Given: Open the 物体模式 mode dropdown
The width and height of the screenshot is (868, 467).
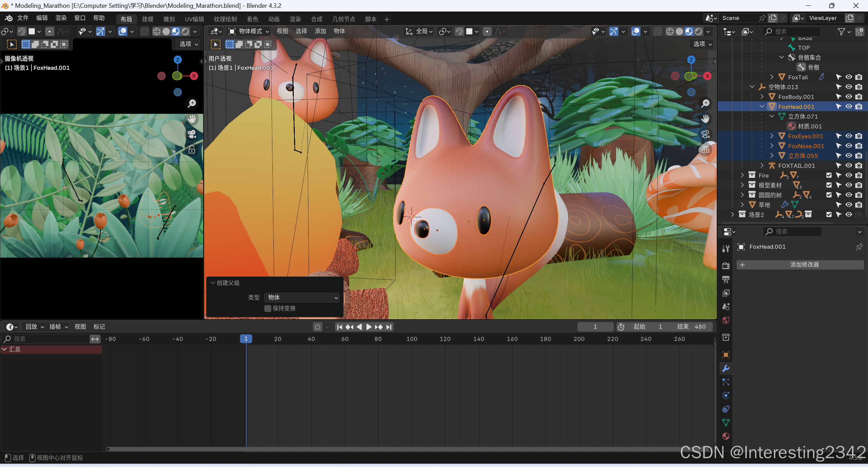Looking at the screenshot, I should 250,32.
